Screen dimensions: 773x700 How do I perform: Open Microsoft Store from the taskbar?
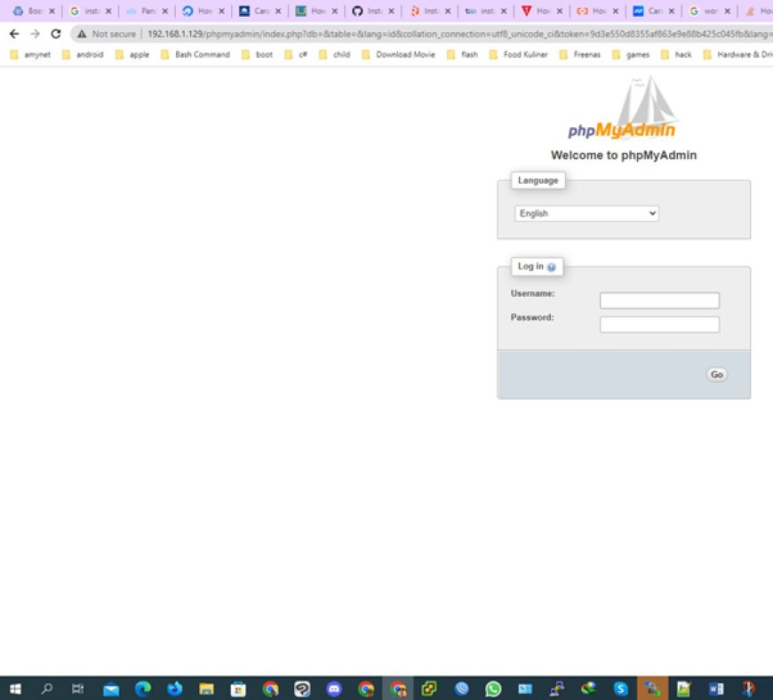238,688
